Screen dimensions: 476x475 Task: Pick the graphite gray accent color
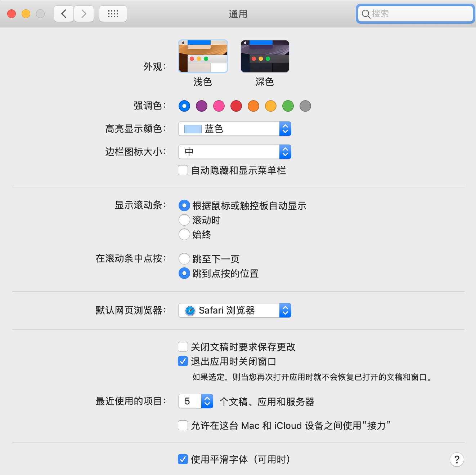(x=305, y=106)
